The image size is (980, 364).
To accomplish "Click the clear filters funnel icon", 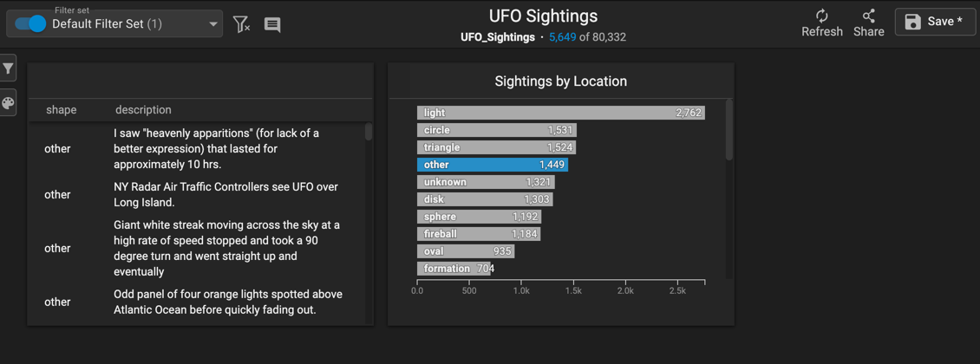I will click(241, 24).
